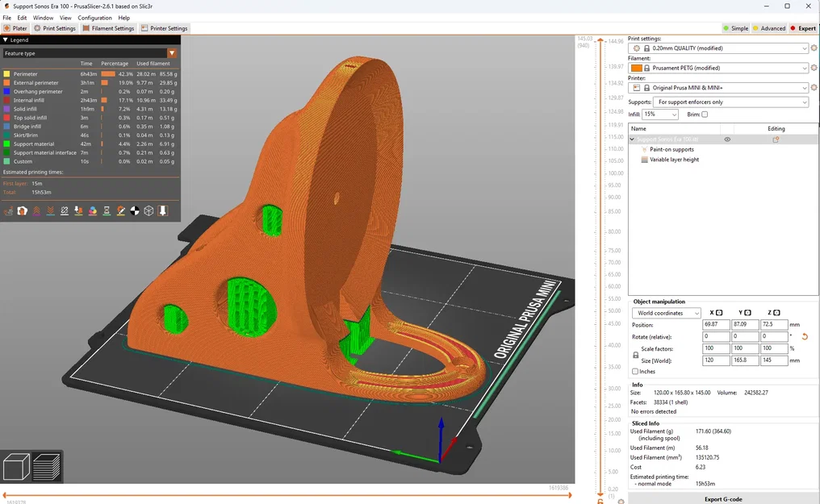The image size is (820, 504).
Task: Toggle the Travel moves visibility icon
Action: point(8,210)
